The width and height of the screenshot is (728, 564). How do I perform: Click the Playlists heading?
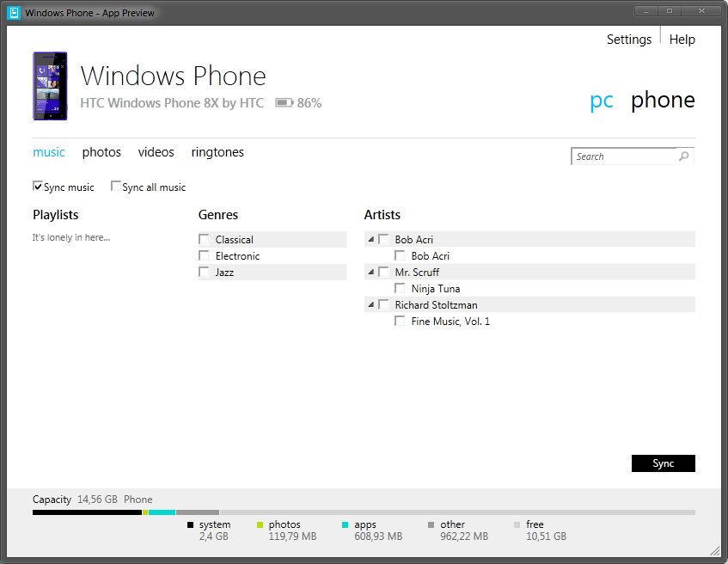[x=56, y=215]
